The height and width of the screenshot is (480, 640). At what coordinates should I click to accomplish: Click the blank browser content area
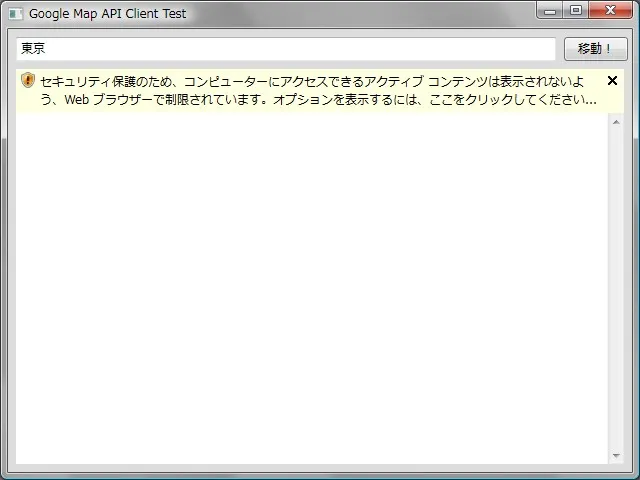(310, 290)
